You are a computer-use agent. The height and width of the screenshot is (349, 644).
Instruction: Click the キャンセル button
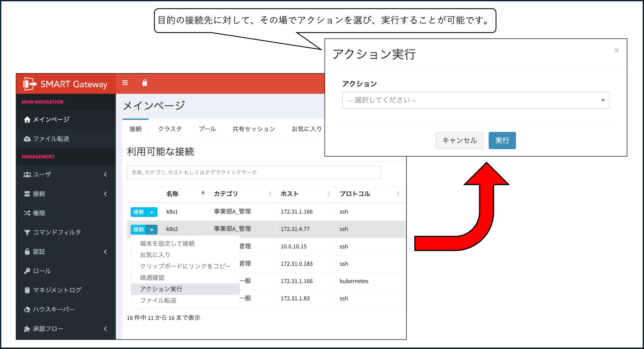tap(460, 141)
